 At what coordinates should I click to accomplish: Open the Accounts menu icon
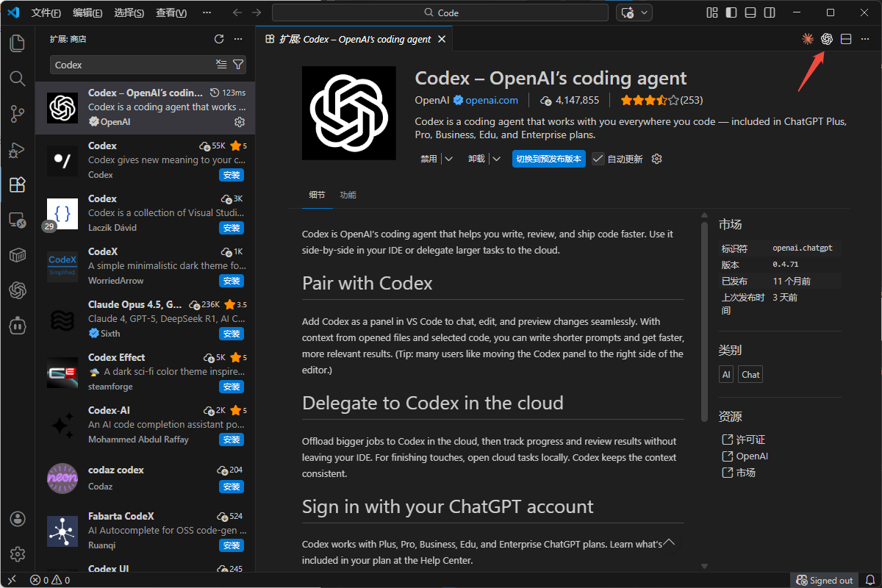point(18,519)
